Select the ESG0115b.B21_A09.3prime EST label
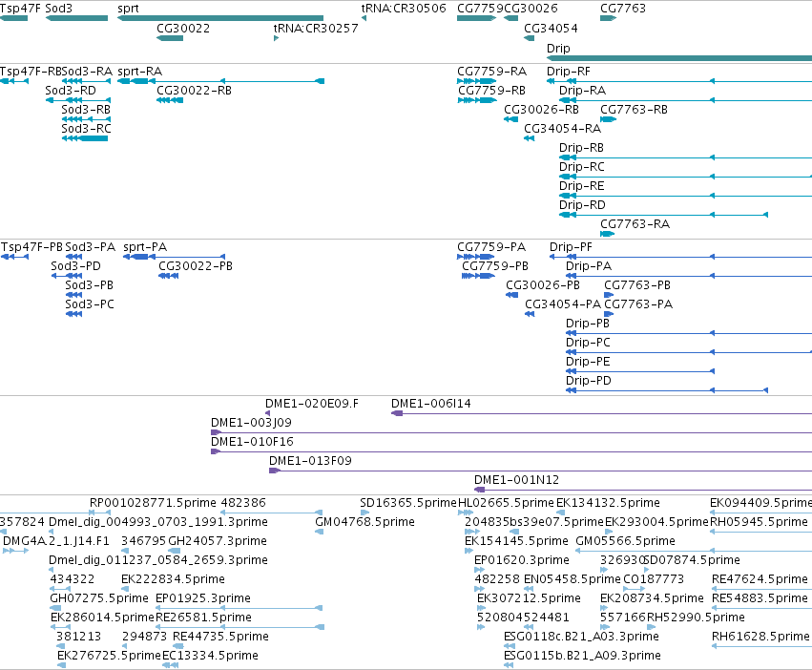The width and height of the screenshot is (812, 670). 582,656
